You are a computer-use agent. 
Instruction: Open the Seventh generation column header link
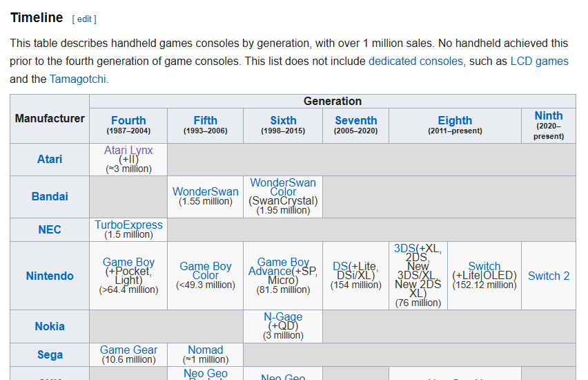tap(356, 120)
